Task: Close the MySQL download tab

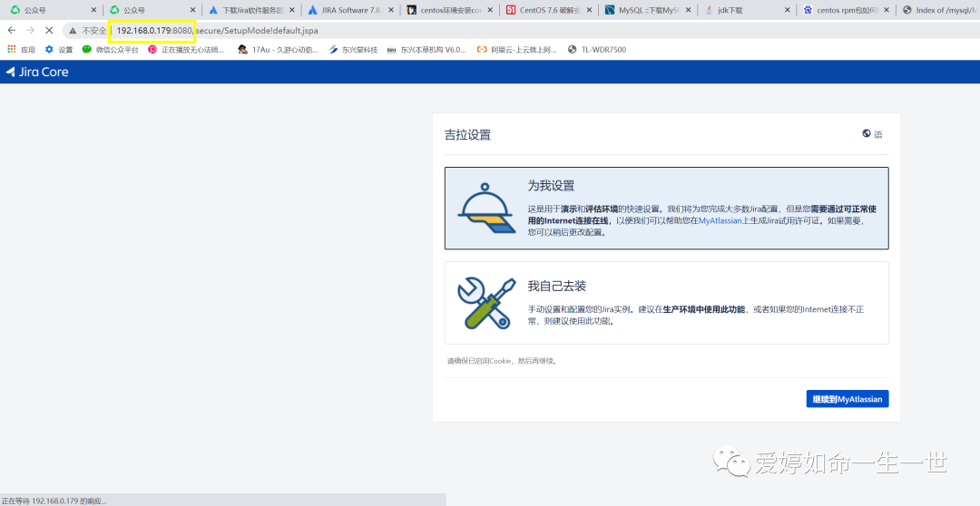Action: pos(688,10)
